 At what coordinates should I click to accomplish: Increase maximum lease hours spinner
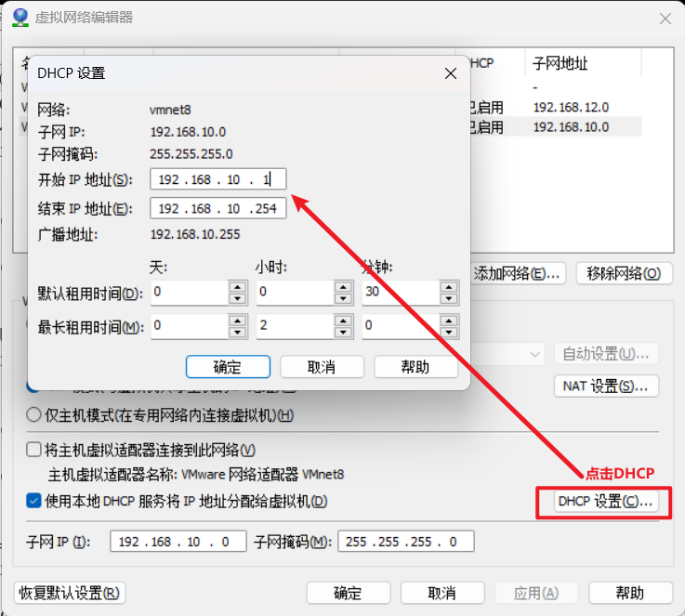[x=343, y=320]
